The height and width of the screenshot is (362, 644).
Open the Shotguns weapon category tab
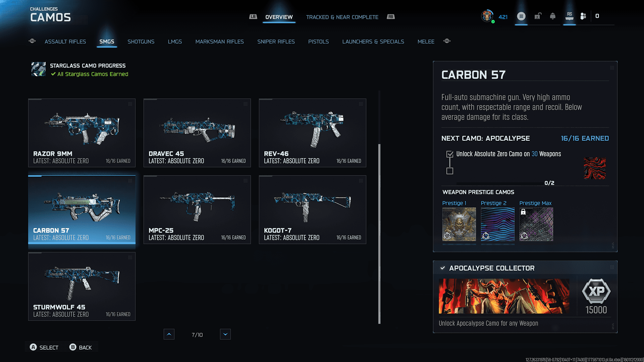click(141, 42)
